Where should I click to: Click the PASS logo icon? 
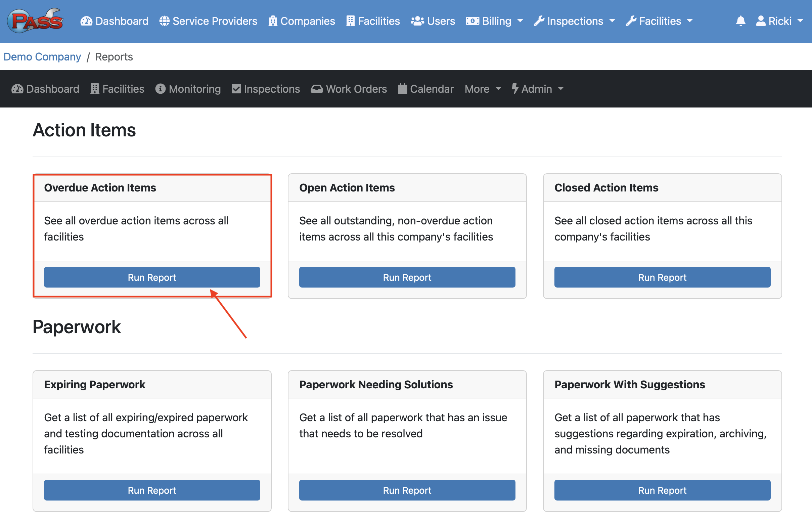click(35, 21)
